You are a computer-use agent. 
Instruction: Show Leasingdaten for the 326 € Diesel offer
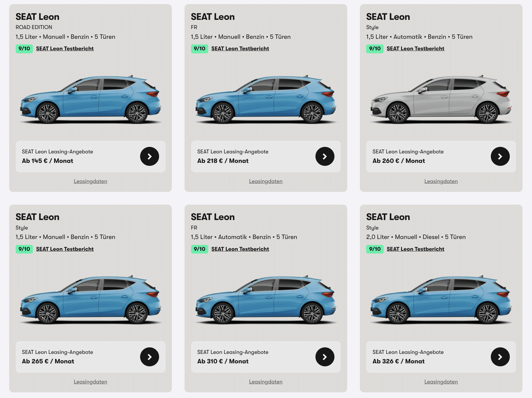[x=441, y=382]
